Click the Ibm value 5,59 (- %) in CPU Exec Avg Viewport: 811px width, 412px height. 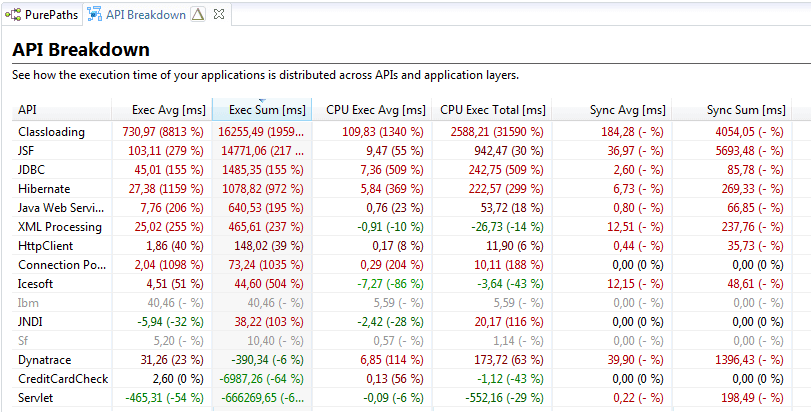tap(399, 304)
